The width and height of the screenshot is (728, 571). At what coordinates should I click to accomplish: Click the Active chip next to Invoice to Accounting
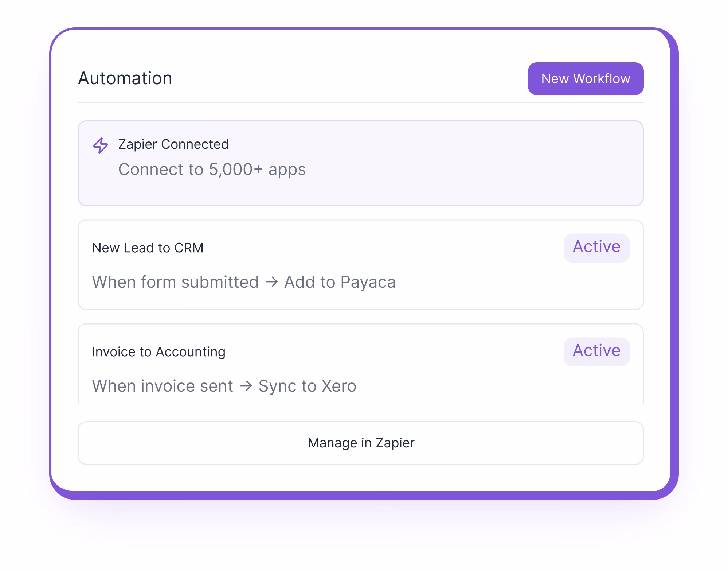pyautogui.click(x=596, y=351)
